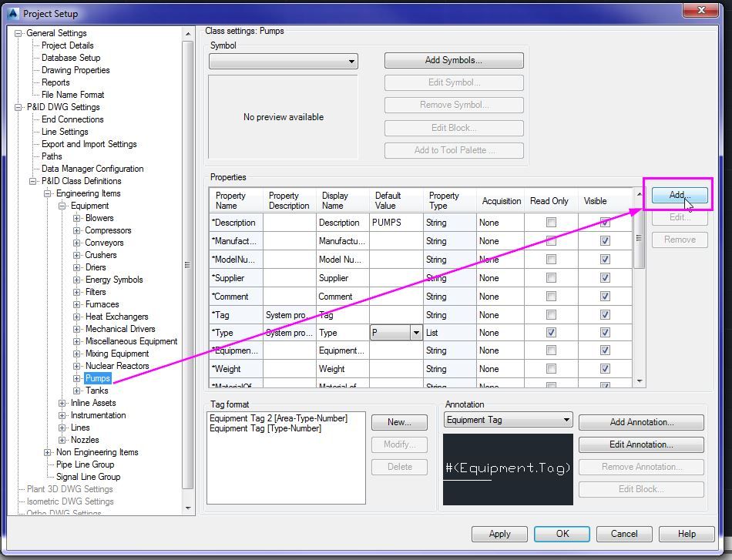Click the Add Symbols button
The width and height of the screenshot is (732, 560).
(x=454, y=60)
